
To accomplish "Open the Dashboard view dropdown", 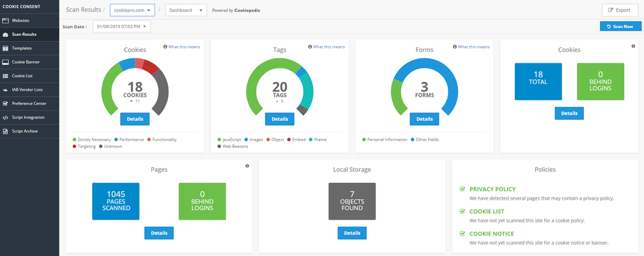I will point(186,10).
